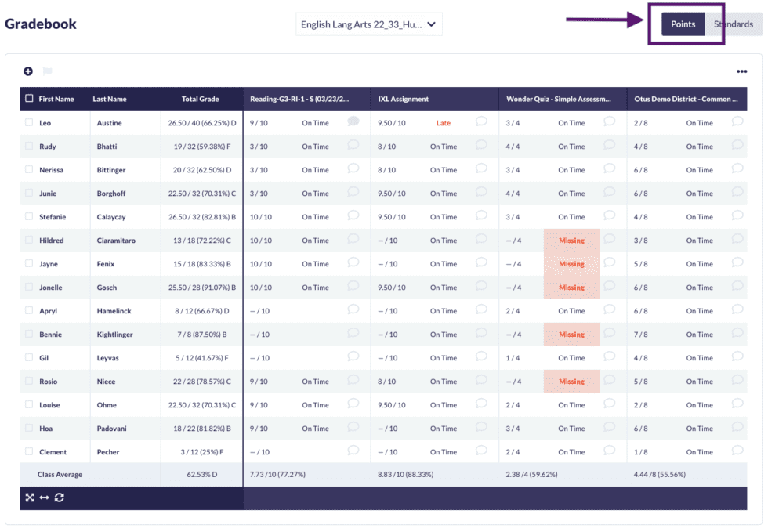
Task: Select the checkbox for Hildred Ciaramitaro
Action: 30,241
